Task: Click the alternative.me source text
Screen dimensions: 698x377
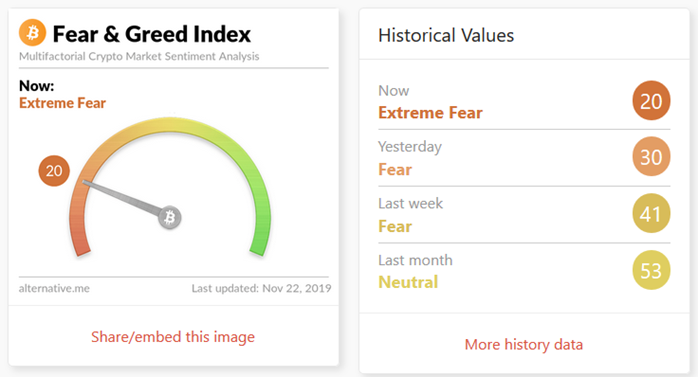Action: coord(54,288)
